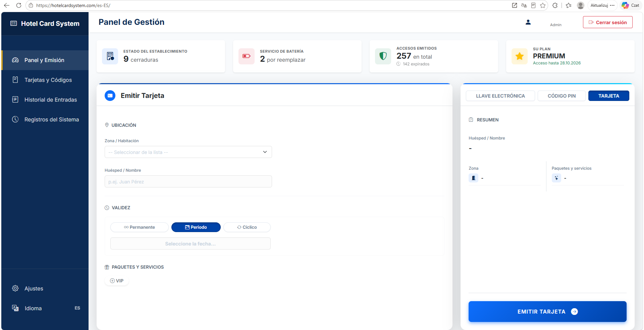Click the 9 cerraduras status text

coord(141,59)
